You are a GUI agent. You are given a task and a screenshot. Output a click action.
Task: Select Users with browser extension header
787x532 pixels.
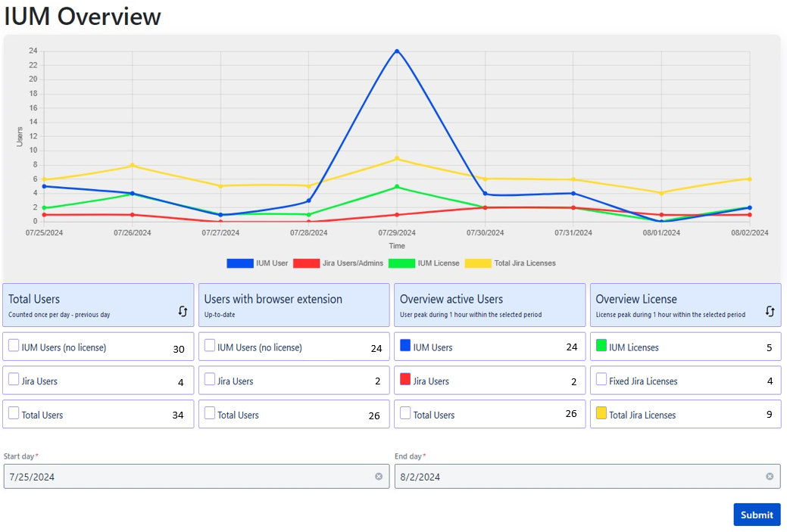294,305
